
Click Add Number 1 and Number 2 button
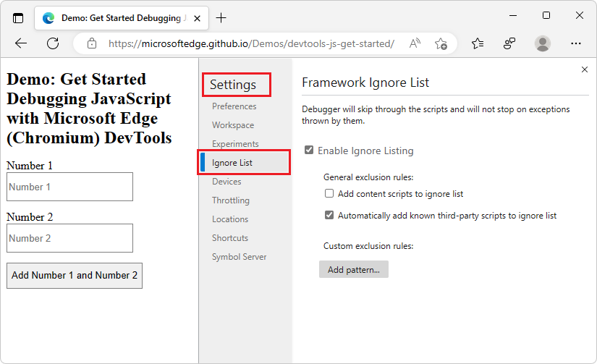point(75,275)
